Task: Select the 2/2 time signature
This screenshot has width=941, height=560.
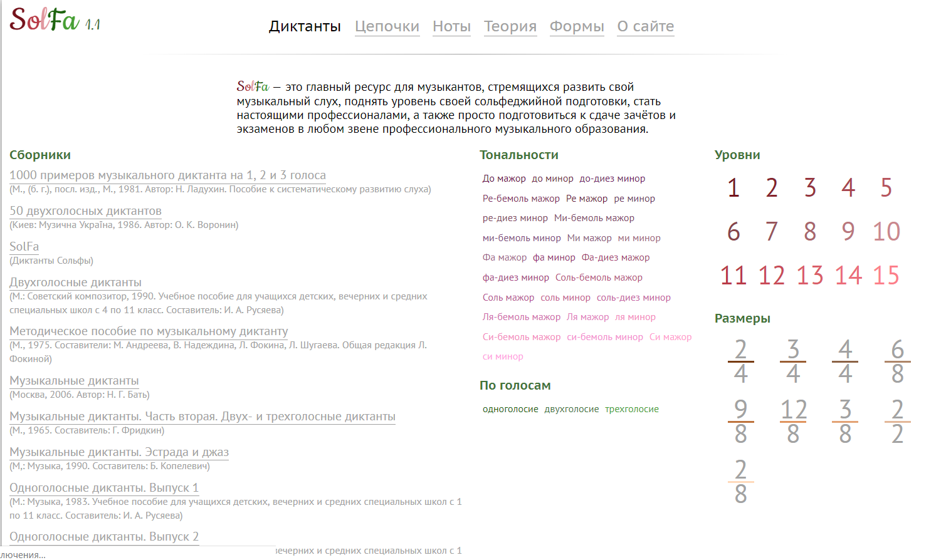Action: (897, 422)
